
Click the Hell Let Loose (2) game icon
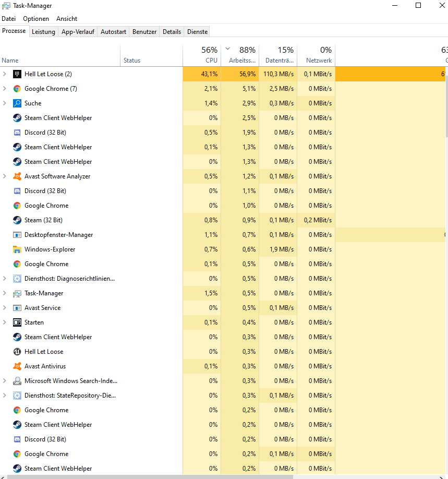pos(17,74)
